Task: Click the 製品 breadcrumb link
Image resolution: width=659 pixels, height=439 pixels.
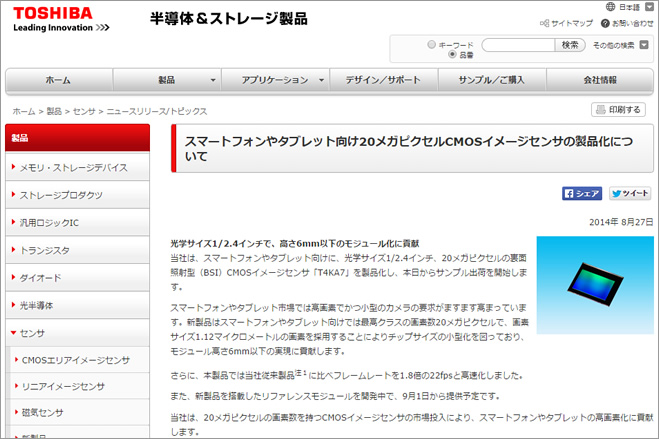Action: point(54,111)
